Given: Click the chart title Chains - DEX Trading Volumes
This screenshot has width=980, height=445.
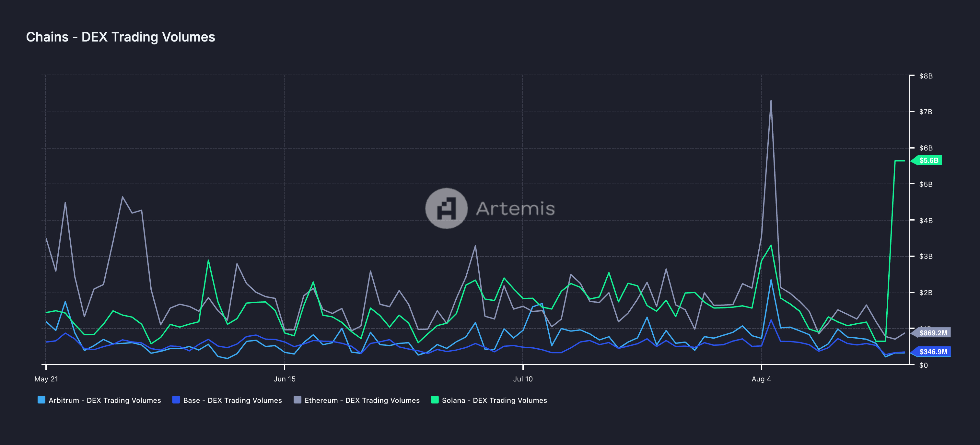Looking at the screenshot, I should point(120,37).
